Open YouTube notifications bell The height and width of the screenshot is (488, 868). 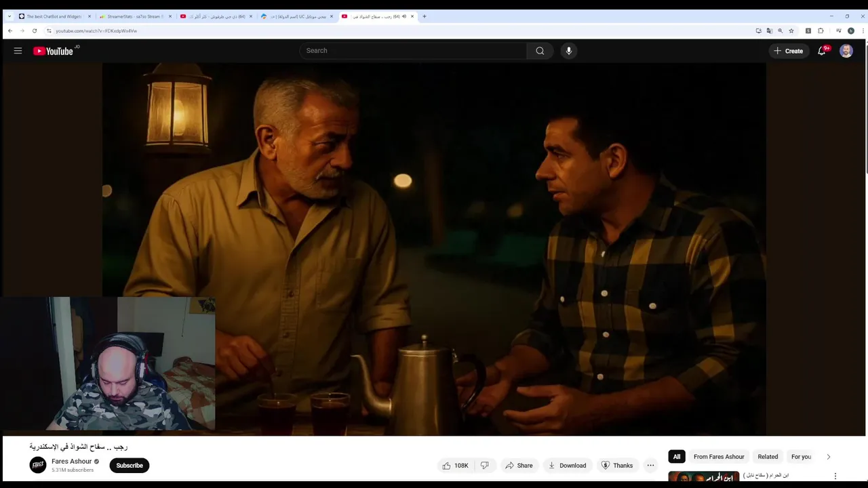pyautogui.click(x=822, y=51)
